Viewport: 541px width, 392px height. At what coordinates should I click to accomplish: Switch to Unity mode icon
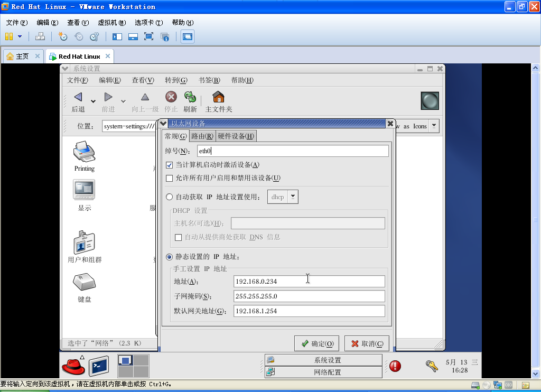point(165,36)
